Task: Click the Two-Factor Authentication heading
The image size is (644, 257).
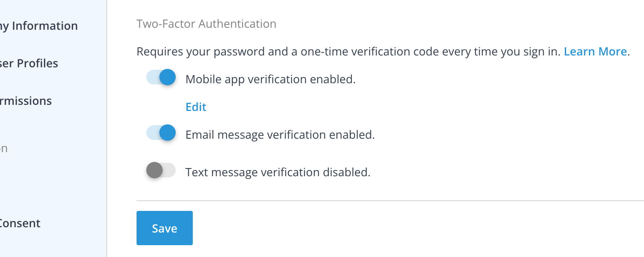Action: [x=206, y=24]
